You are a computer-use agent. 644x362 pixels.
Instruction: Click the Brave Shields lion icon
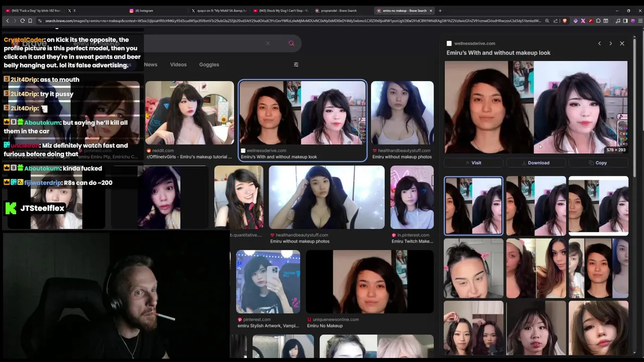click(565, 21)
